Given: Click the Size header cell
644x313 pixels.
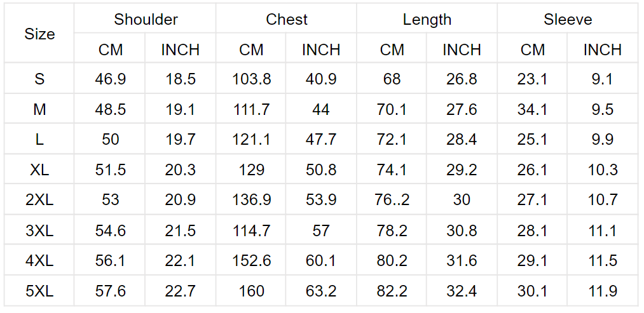Looking at the screenshot, I should tap(39, 34).
